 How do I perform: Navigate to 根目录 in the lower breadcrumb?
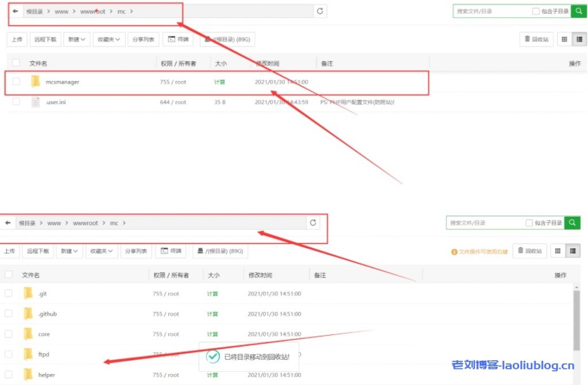click(27, 222)
